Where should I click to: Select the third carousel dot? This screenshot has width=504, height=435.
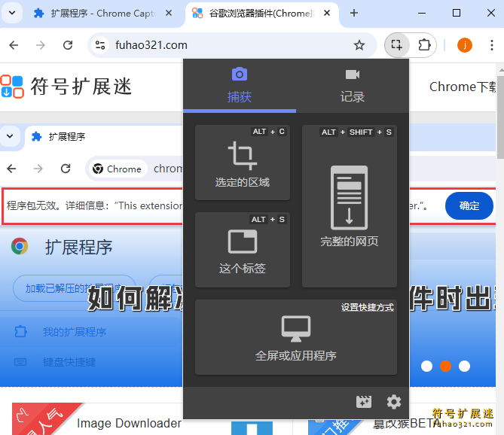tap(464, 366)
